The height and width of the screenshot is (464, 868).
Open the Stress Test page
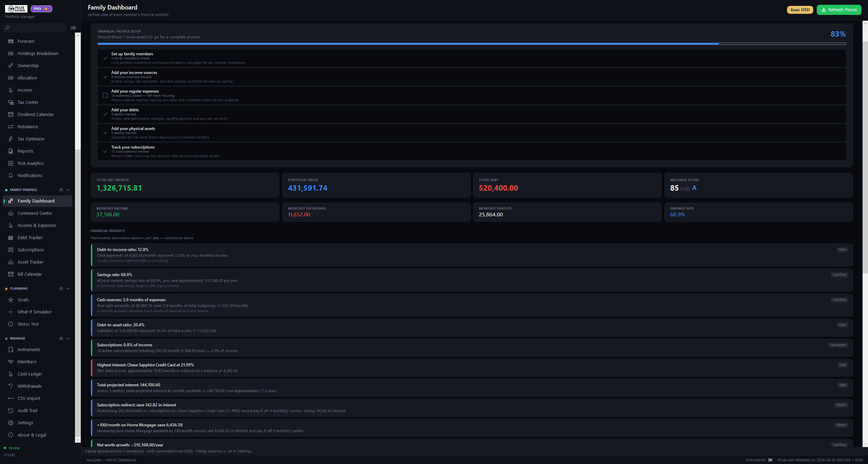(28, 324)
